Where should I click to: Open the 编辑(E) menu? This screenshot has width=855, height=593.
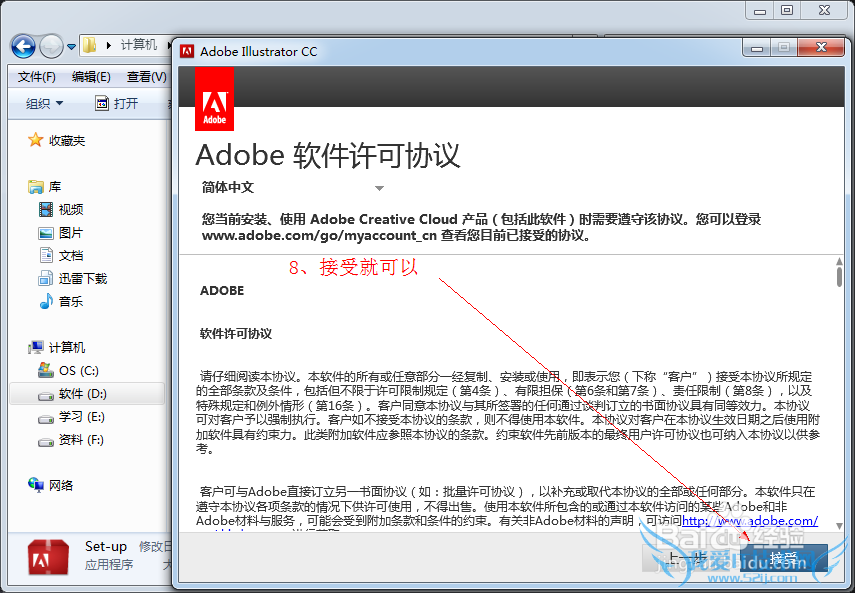pos(91,77)
